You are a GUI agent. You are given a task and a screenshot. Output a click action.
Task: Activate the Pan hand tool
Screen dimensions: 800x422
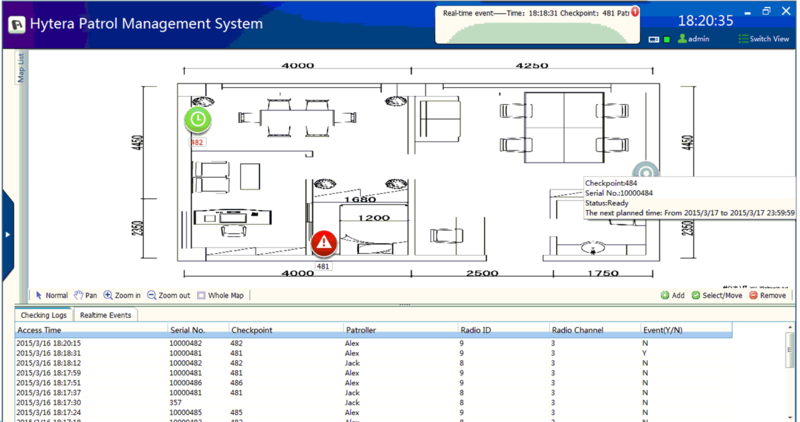click(85, 296)
